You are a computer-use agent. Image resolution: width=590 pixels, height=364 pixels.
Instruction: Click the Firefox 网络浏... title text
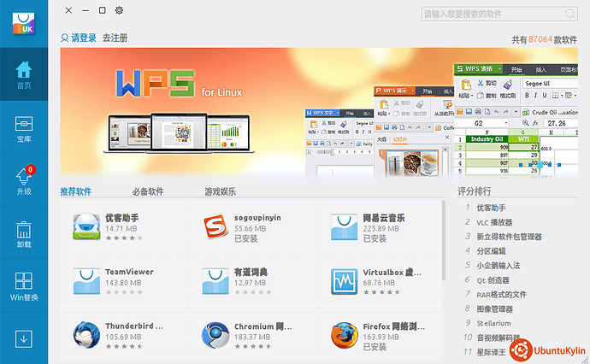tap(393, 326)
